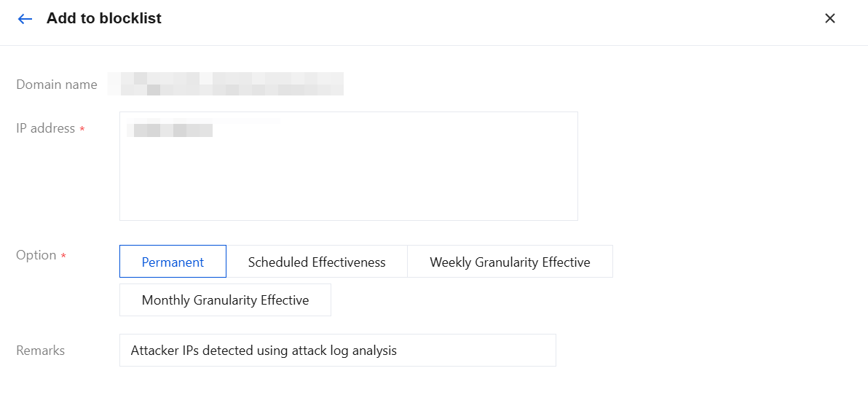Select the Permanent option
This screenshot has width=868, height=395.
pos(173,262)
